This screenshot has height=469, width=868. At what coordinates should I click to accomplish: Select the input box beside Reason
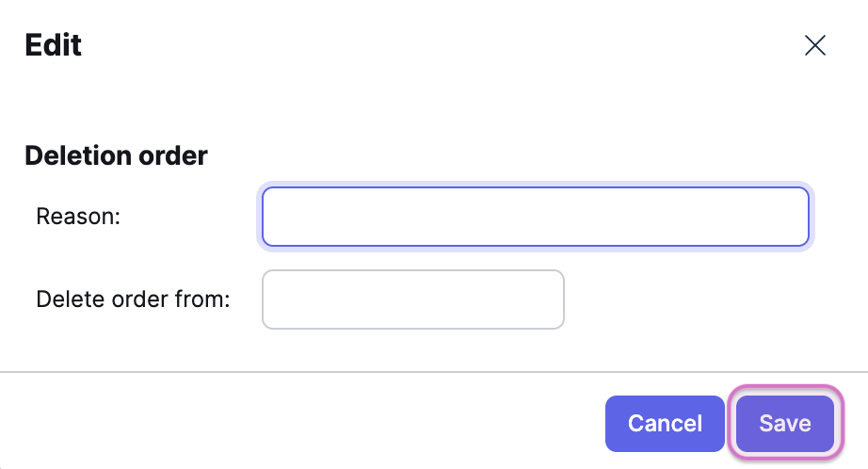click(535, 217)
